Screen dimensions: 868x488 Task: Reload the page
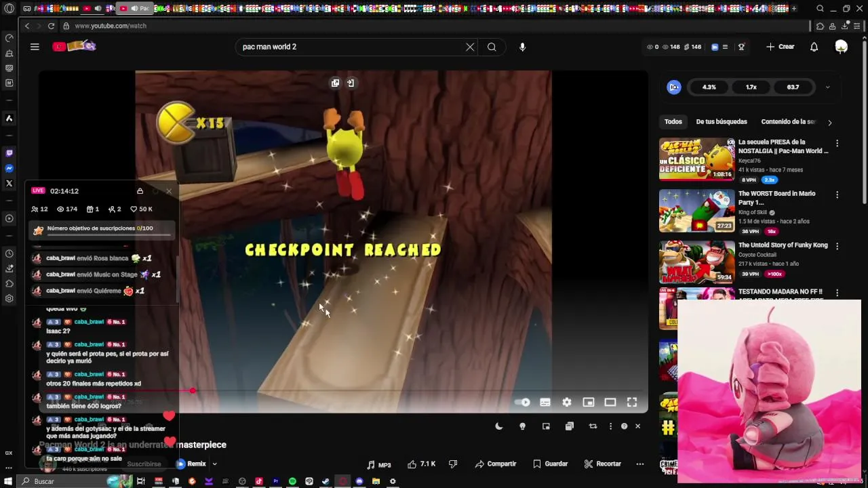click(51, 26)
